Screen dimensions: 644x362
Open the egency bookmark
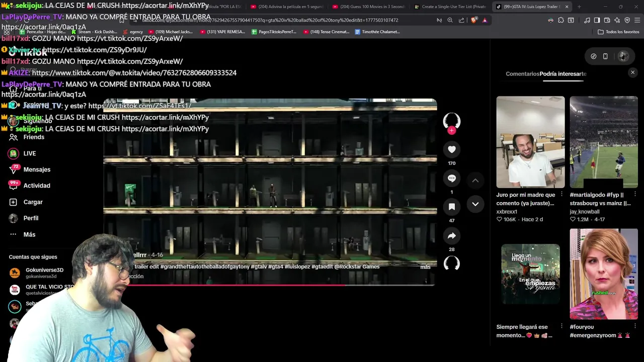coord(133,32)
